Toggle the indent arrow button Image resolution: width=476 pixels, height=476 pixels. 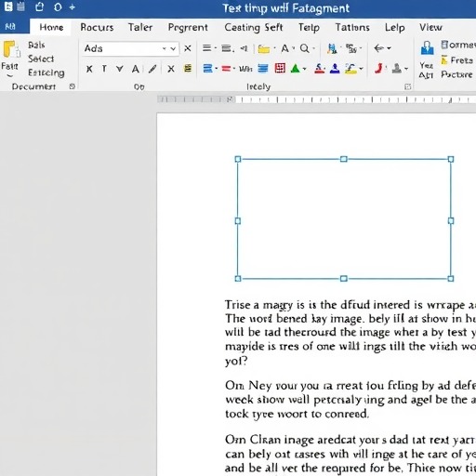[245, 48]
